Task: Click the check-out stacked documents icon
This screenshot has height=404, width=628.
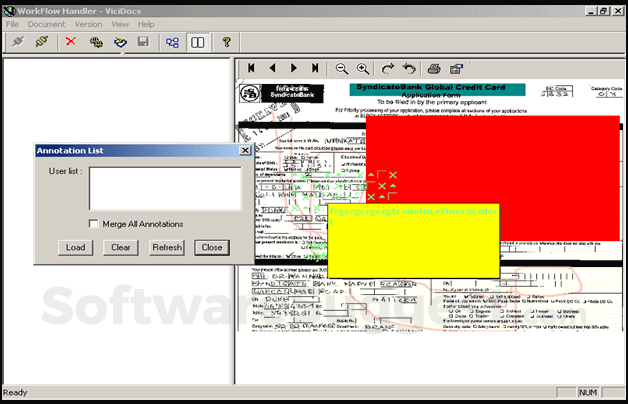Action: pyautogui.click(x=96, y=42)
